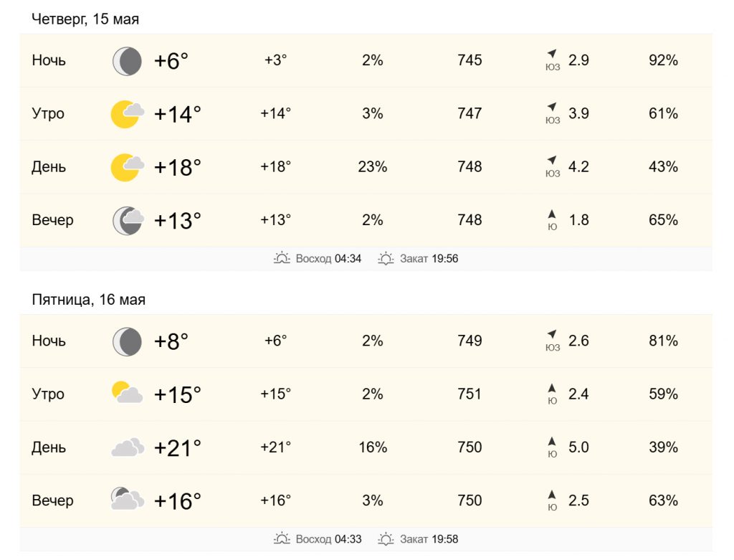Click the 751 pressure value on Friday morning
734x560 pixels.
click(x=470, y=394)
